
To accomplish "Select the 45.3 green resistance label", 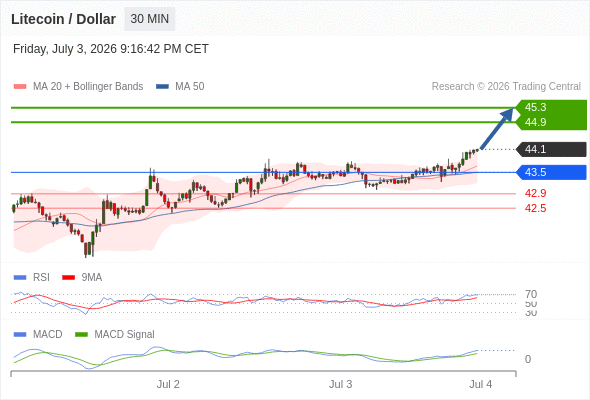I will pyautogui.click(x=552, y=107).
